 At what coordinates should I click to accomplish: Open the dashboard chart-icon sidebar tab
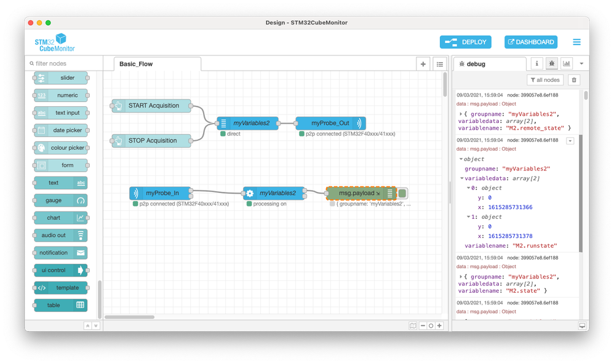coord(566,63)
